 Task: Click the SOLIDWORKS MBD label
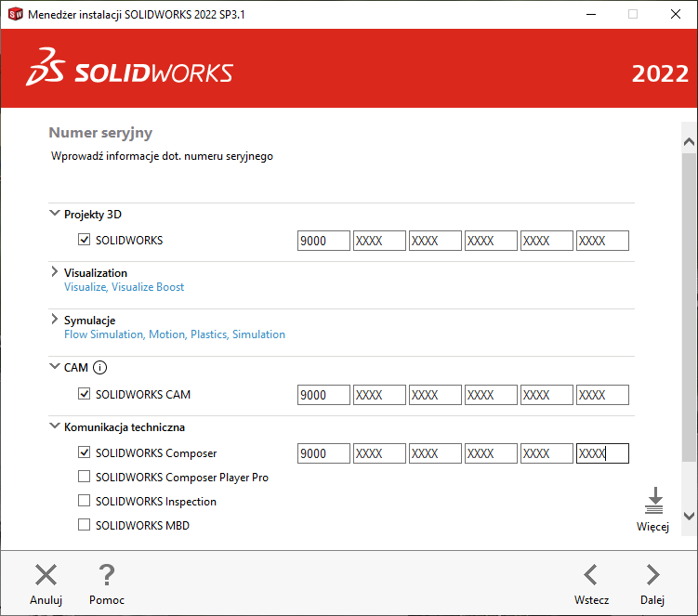(x=142, y=525)
